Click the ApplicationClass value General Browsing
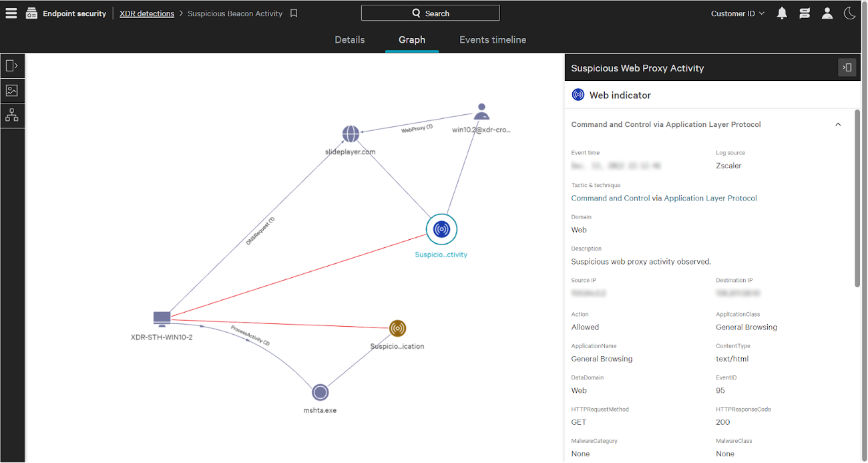Screen dimensions: 868x463 (x=746, y=327)
